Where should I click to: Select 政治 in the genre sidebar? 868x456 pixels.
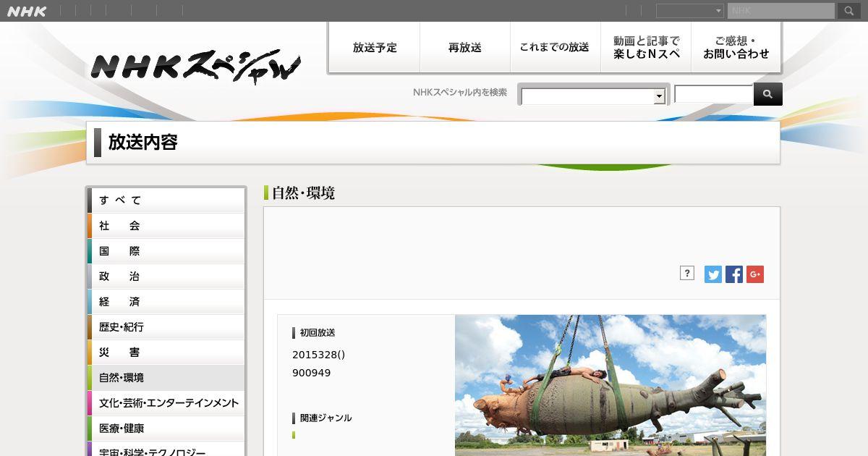[x=166, y=276]
